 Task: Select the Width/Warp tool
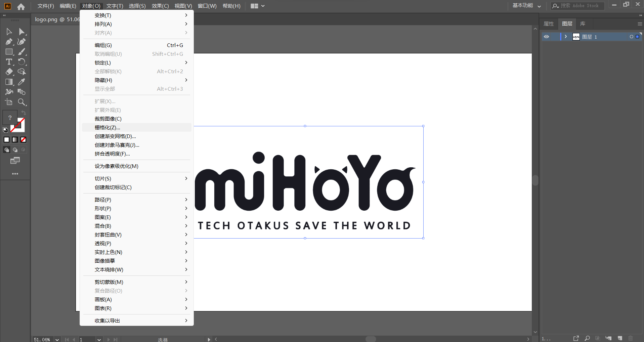[9, 92]
